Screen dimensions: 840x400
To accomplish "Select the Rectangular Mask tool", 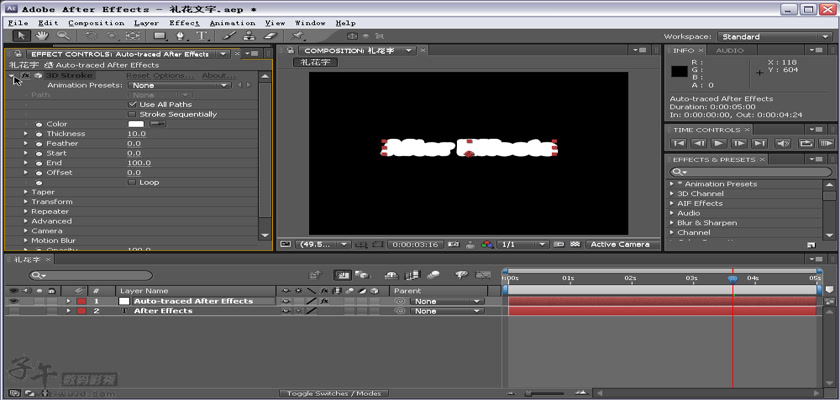I will [x=160, y=36].
